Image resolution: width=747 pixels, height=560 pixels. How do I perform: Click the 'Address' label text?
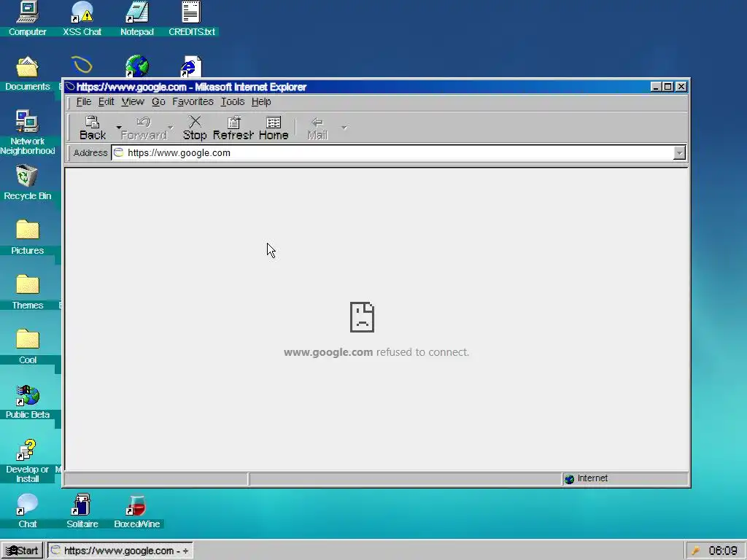[90, 153]
